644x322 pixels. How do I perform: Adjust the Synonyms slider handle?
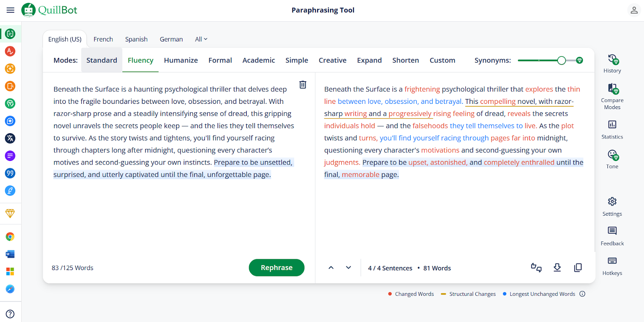(x=561, y=60)
